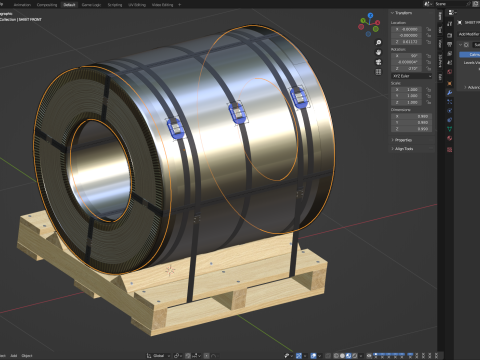This screenshot has width=480, height=360.
Task: Open the Object properties tab icon
Action: tap(449, 83)
